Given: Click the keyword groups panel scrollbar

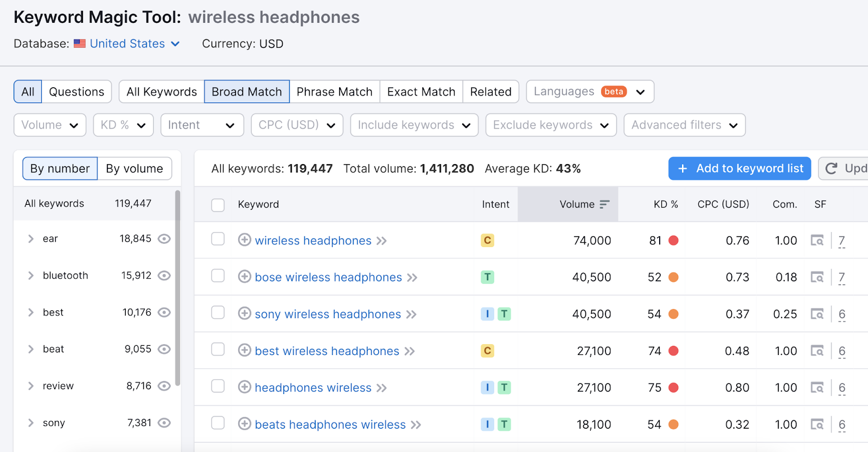Looking at the screenshot, I should coord(177,287).
